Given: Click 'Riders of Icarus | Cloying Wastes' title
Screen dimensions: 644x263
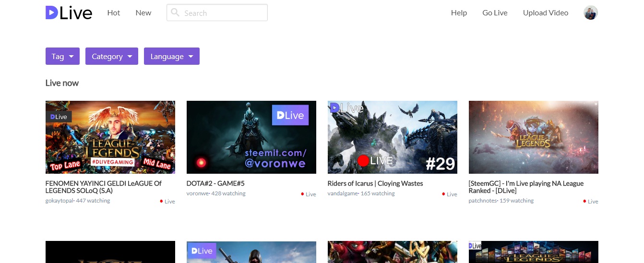Looking at the screenshot, I should click(375, 183).
